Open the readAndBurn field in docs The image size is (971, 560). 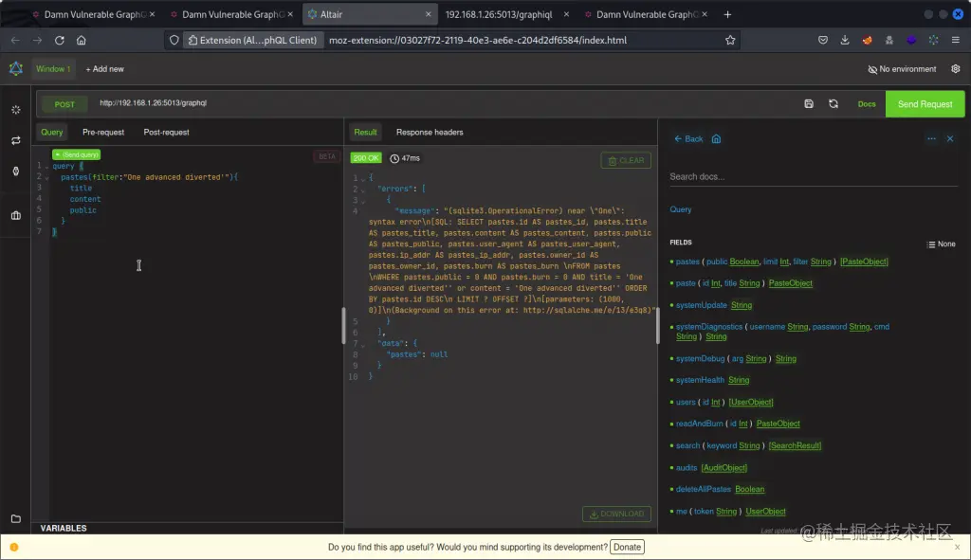click(699, 424)
